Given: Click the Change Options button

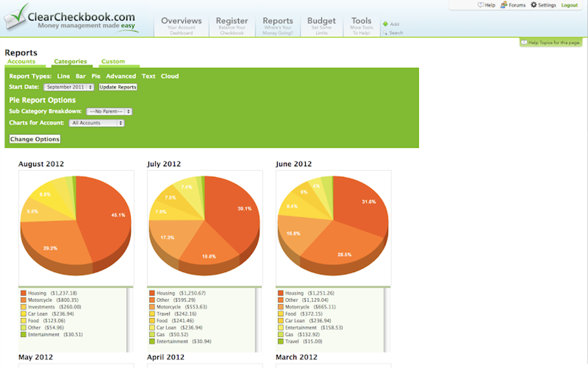Looking at the screenshot, I should click(x=35, y=139).
